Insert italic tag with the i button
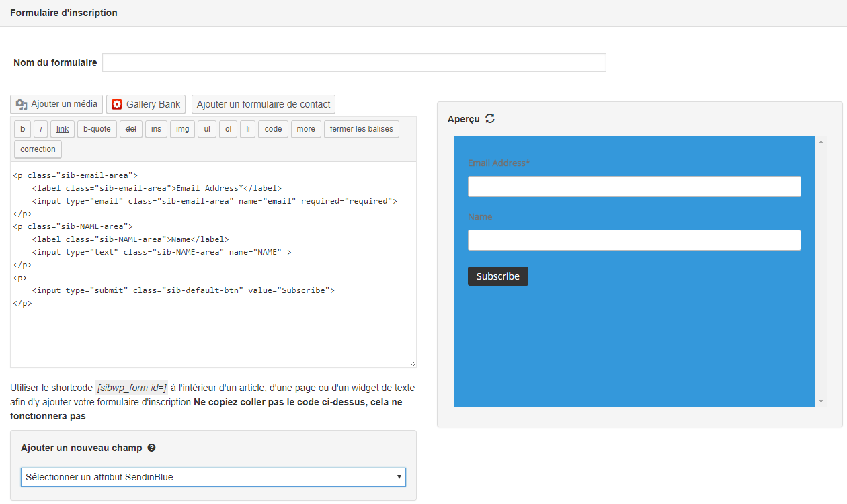 [x=41, y=129]
